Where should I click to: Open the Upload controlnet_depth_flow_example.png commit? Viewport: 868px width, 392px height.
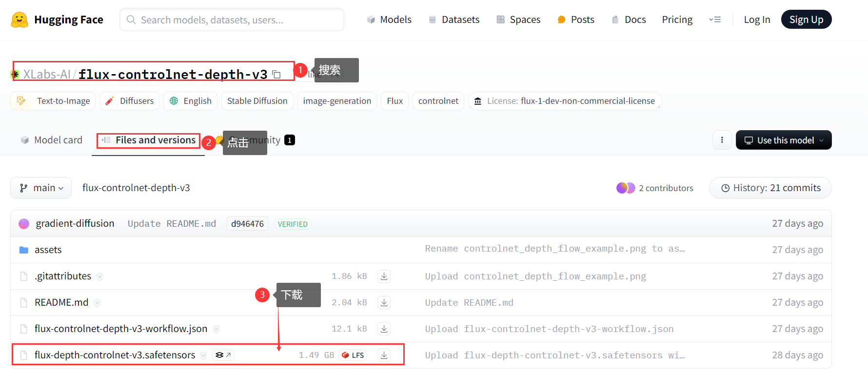tap(535, 276)
